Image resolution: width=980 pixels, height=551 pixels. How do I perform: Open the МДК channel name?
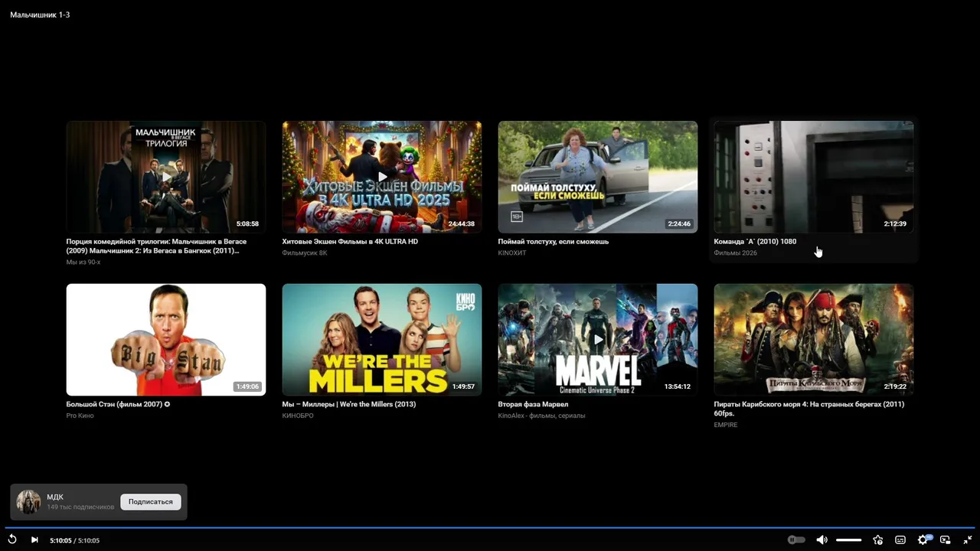(x=55, y=497)
